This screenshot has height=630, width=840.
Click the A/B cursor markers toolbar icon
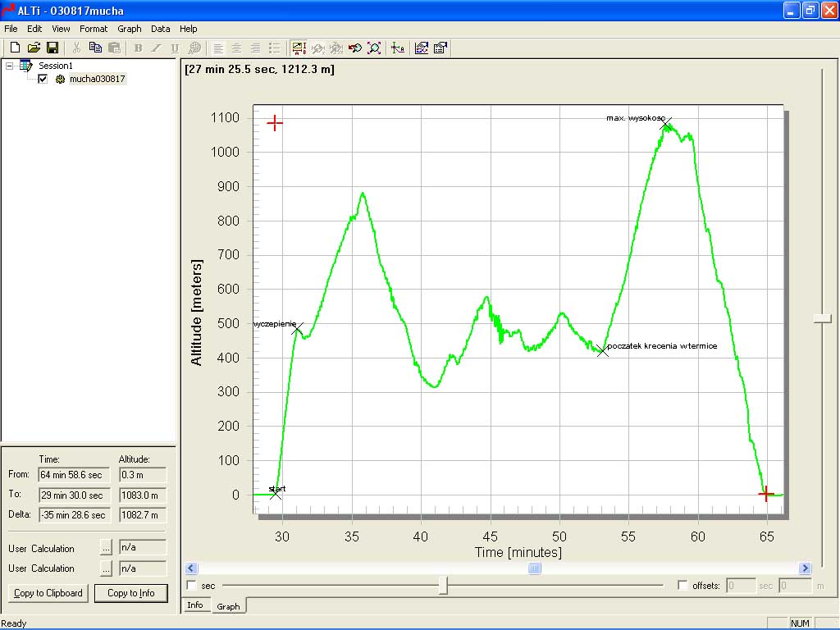tap(298, 48)
